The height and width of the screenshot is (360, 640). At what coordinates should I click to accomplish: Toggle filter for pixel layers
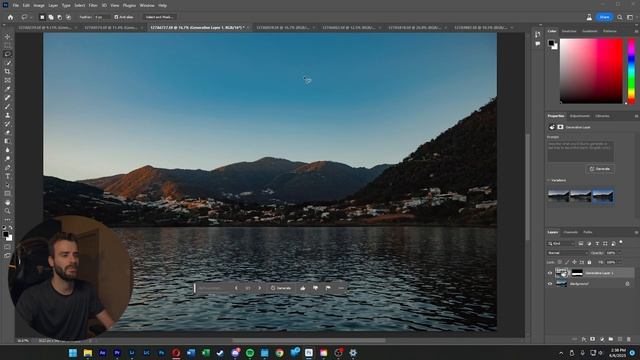coord(581,244)
